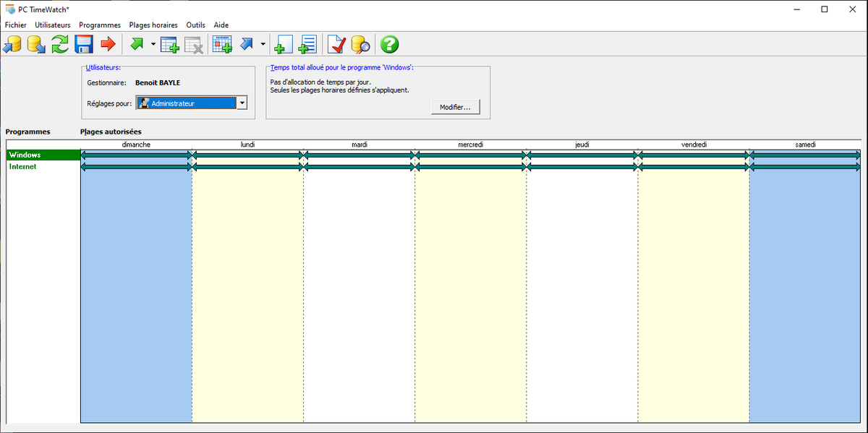Click the jeudi column header
The image size is (868, 433).
coord(582,145)
